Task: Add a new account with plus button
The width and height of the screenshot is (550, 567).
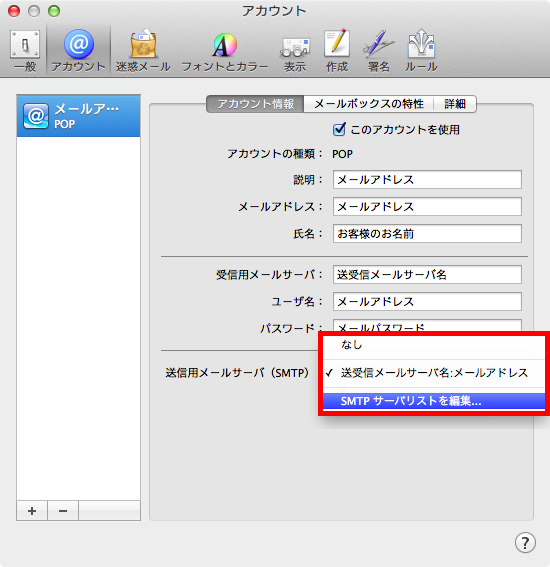Action: (x=32, y=511)
